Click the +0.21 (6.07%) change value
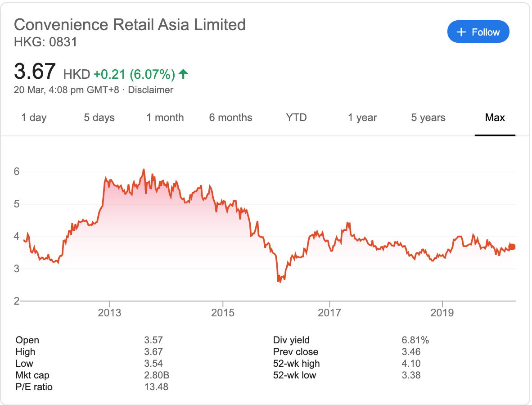Image resolution: width=532 pixels, height=405 pixels. pos(135,74)
